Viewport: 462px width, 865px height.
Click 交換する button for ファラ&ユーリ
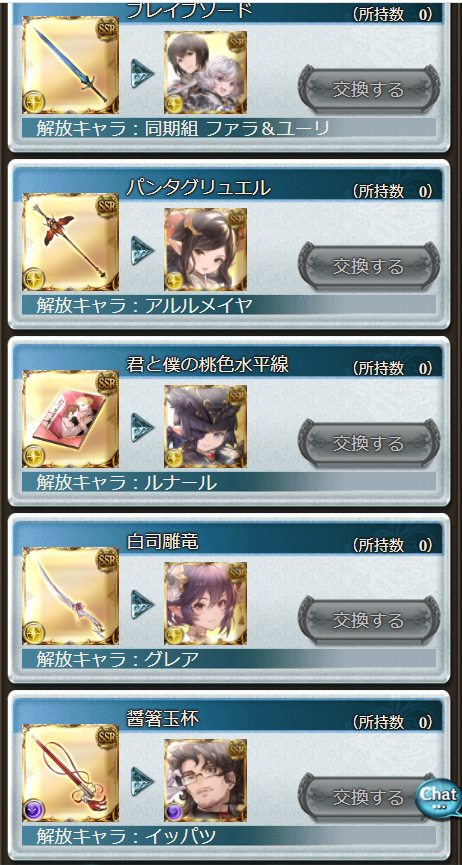(x=369, y=89)
